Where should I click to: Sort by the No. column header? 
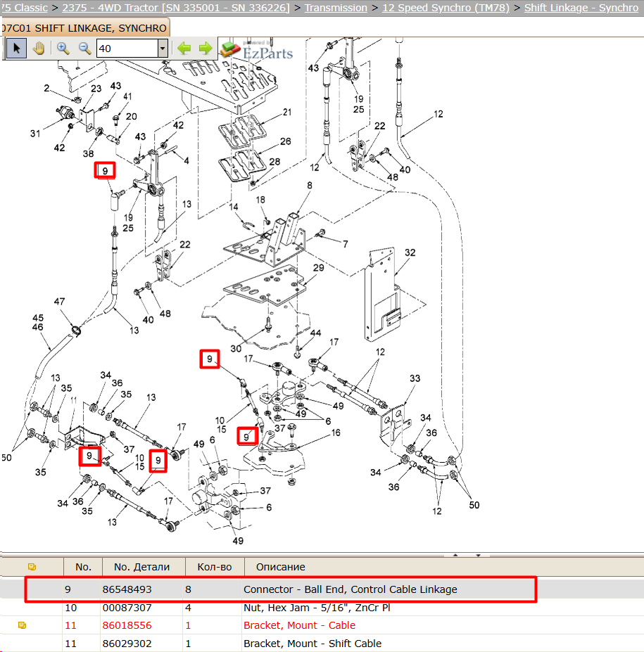pyautogui.click(x=83, y=567)
